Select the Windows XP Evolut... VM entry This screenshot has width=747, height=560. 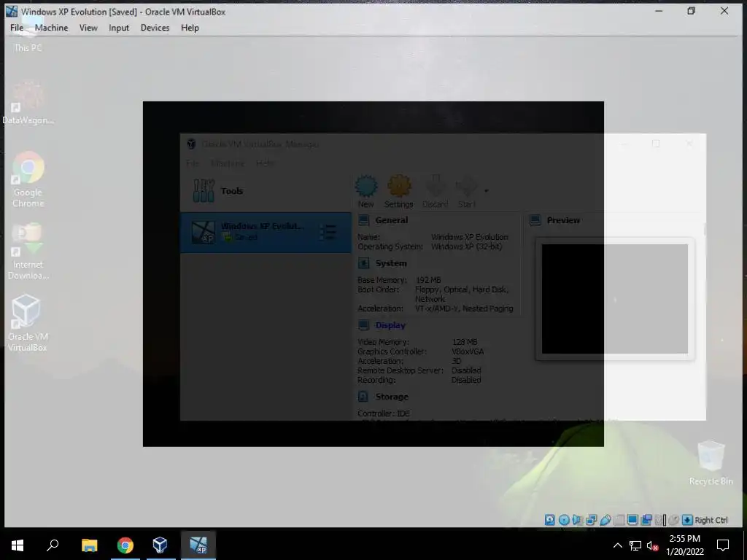266,232
